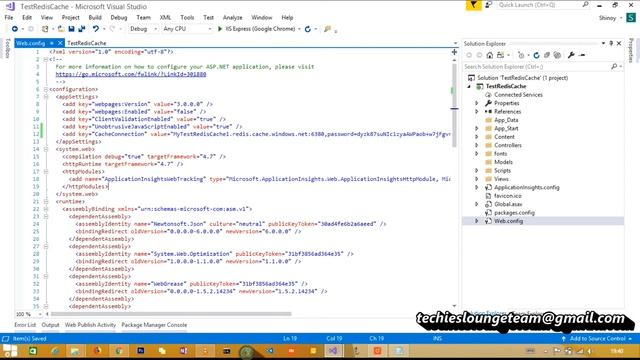640x360 pixels.
Task: Click the vertical editor scrollbar thumb
Action: click(x=454, y=105)
